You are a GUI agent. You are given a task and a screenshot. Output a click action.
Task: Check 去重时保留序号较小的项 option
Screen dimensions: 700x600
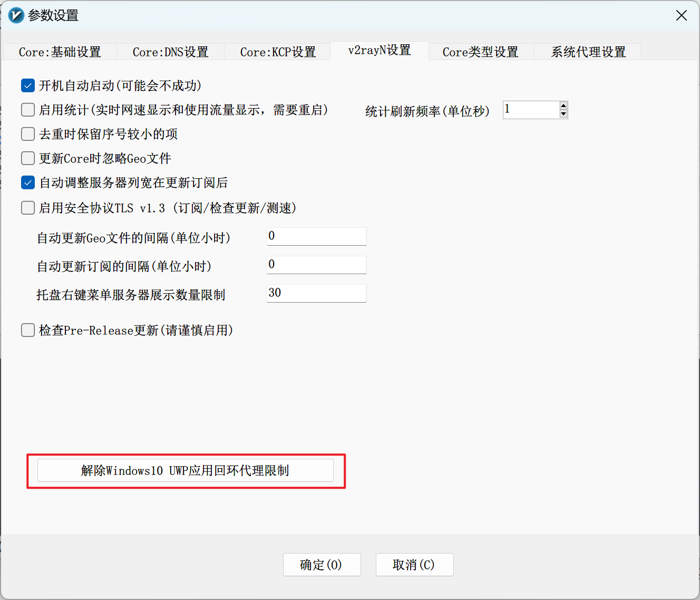click(x=28, y=134)
